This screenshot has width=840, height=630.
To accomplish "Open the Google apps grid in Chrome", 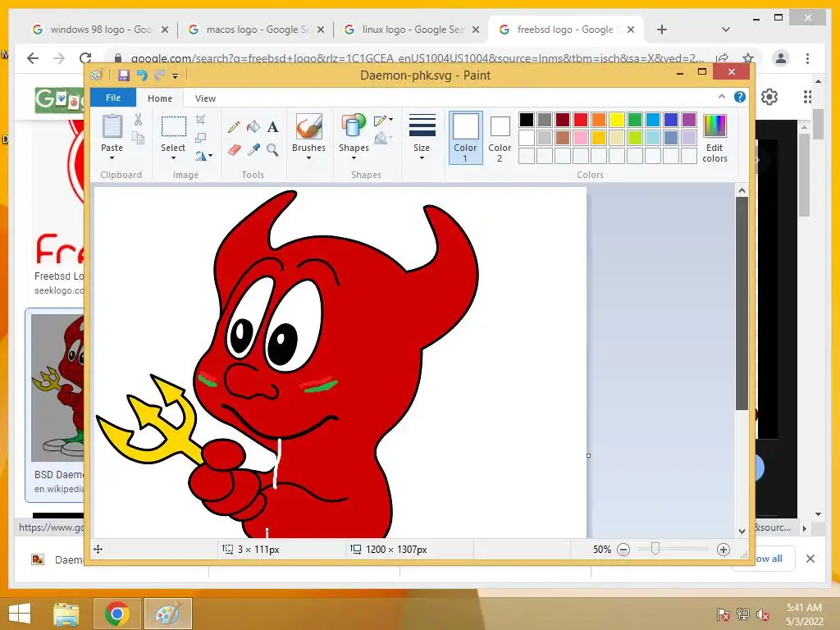I will 807,97.
